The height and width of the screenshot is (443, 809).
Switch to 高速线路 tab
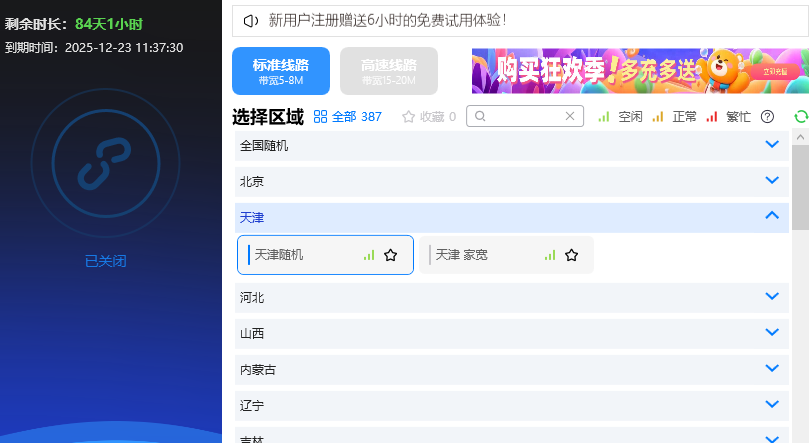[388, 71]
